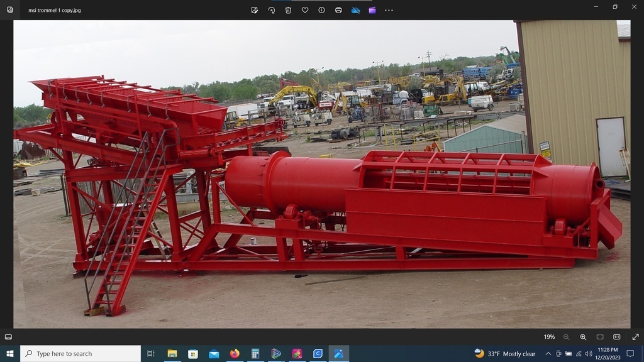Delete this photo via trash icon
This screenshot has height=362, width=644.
288,10
